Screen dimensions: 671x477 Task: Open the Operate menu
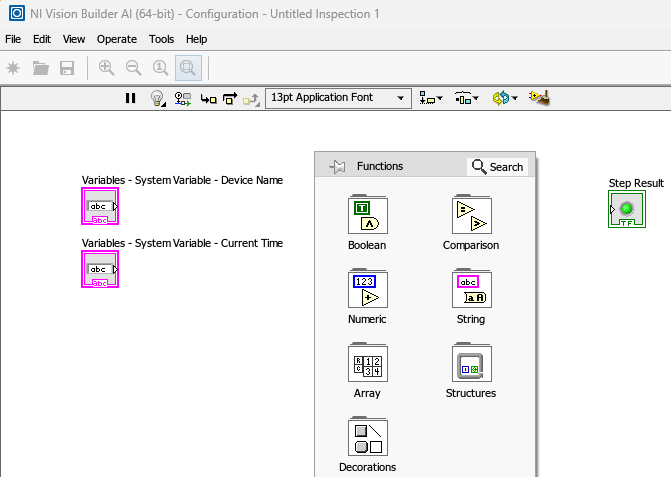(117, 39)
